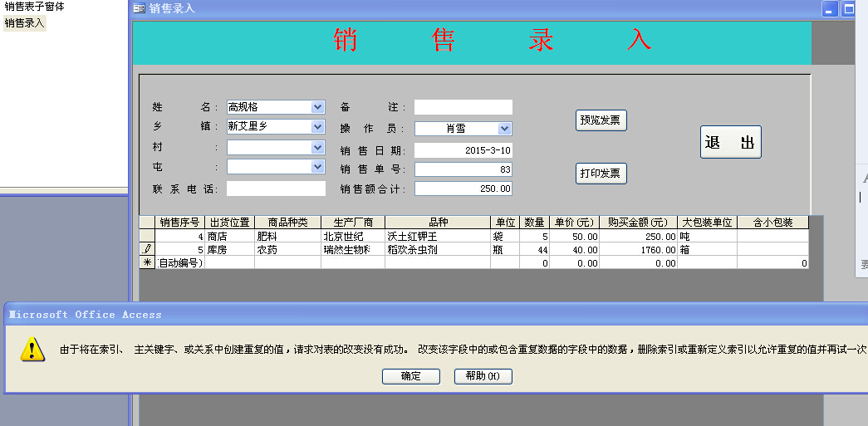868x426 pixels.
Task: Expand the 屯 combo box
Action: tap(317, 167)
